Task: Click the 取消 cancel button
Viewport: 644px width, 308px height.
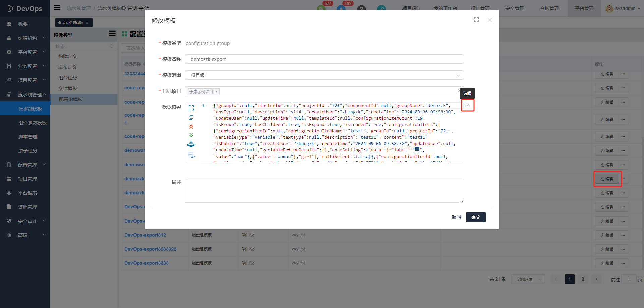Action: [x=457, y=217]
